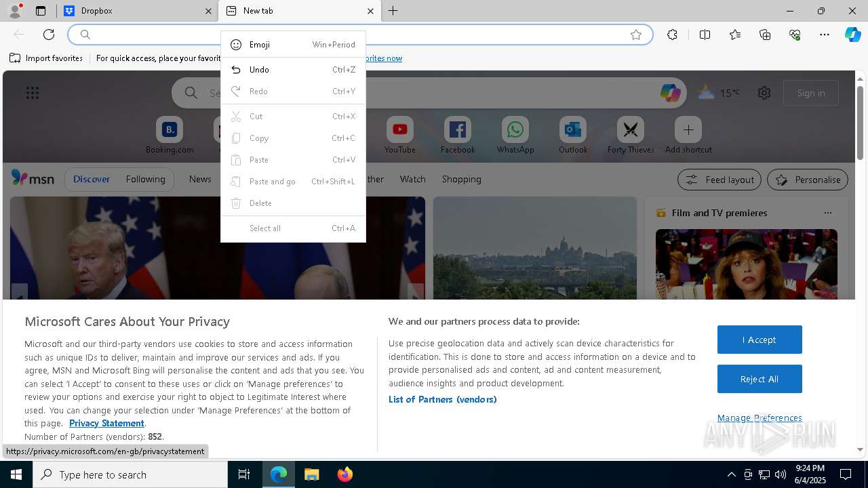Open the Watch category
This screenshot has width=868, height=488.
click(413, 179)
